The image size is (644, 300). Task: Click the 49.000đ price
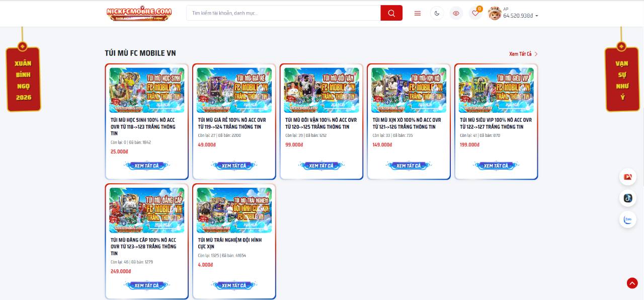[x=207, y=144]
